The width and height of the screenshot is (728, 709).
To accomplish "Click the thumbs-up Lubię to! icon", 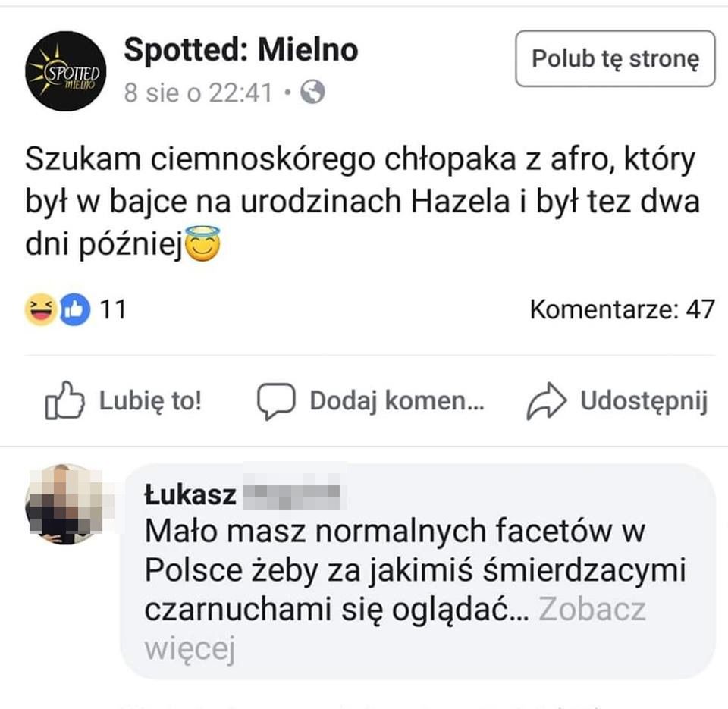I will 67,400.
